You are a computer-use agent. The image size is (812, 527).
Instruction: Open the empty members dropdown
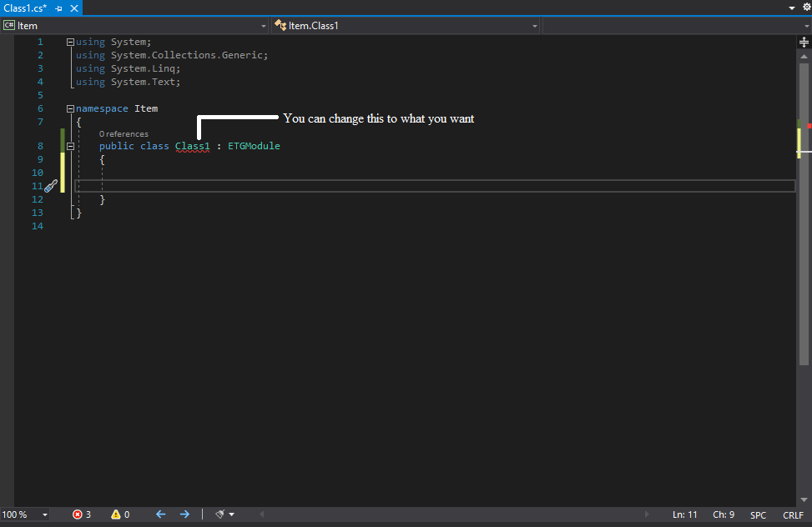(x=677, y=25)
